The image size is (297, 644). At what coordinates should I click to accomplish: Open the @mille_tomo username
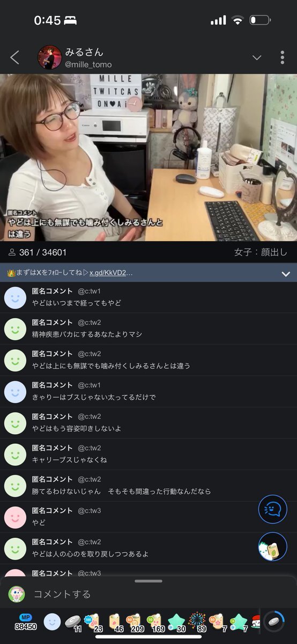[88, 64]
